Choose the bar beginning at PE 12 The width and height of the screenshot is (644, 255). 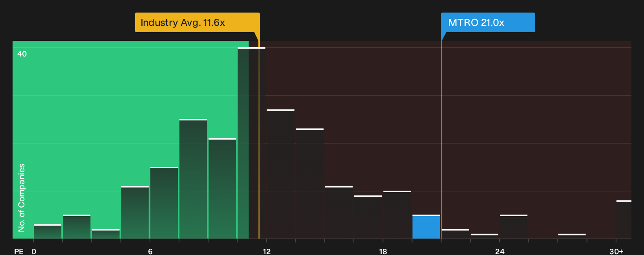[x=280, y=174]
